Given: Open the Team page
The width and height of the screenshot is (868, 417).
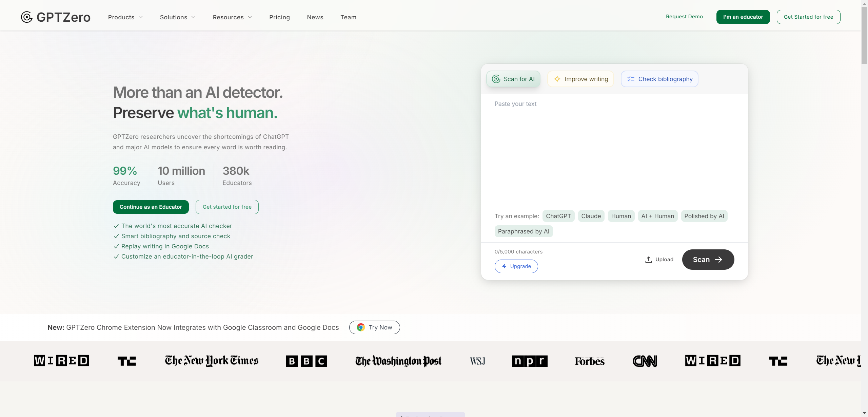Looking at the screenshot, I should 348,17.
